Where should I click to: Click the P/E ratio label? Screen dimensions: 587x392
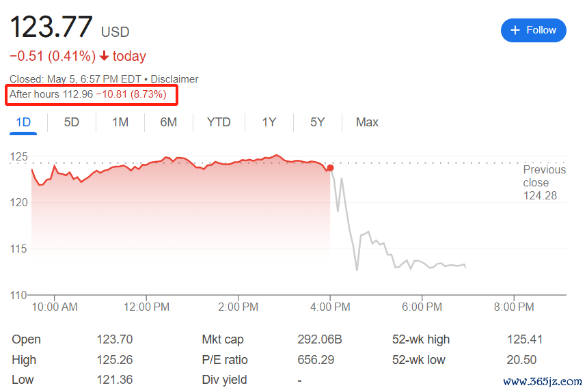[x=225, y=360]
